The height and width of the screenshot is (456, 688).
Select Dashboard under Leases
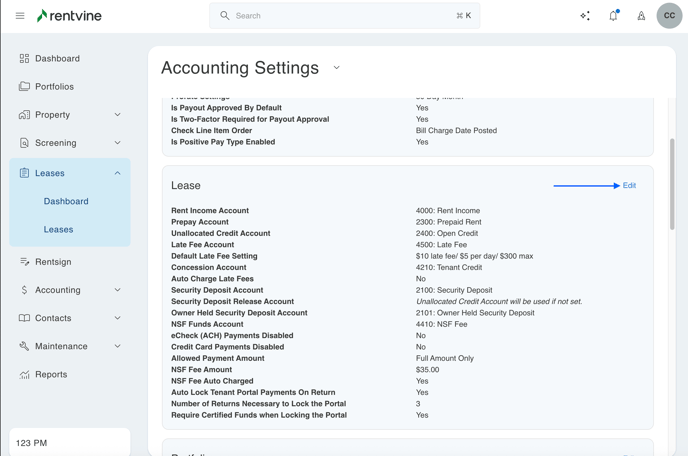click(x=66, y=201)
